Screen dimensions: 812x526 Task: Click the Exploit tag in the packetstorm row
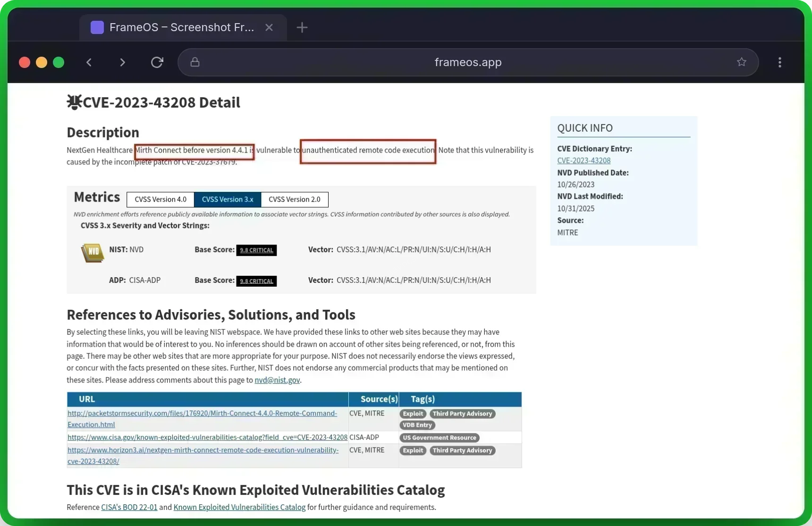[x=413, y=414]
